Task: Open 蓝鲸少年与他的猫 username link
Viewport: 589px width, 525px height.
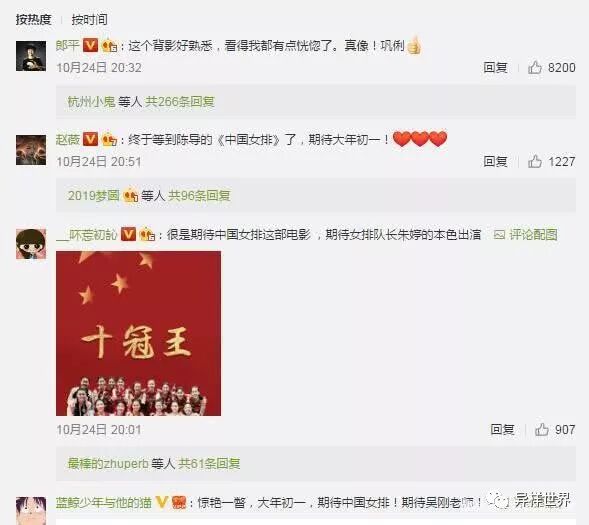Action: click(x=104, y=502)
